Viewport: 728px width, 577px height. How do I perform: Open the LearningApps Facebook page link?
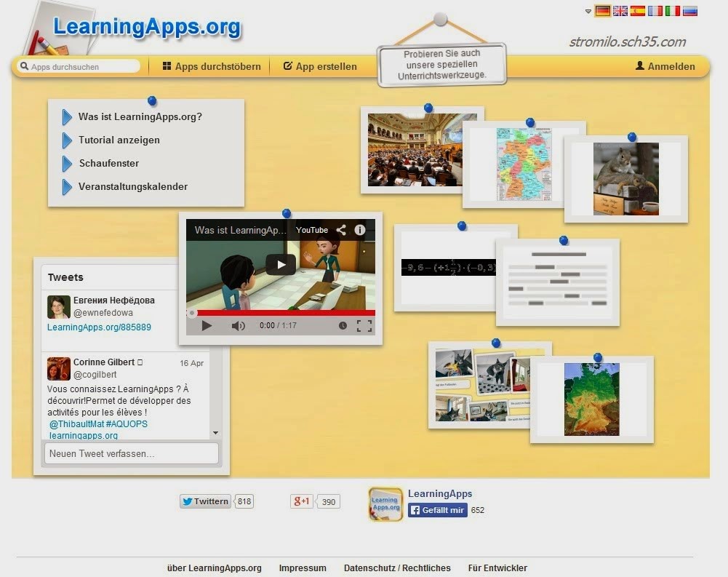[x=440, y=493]
